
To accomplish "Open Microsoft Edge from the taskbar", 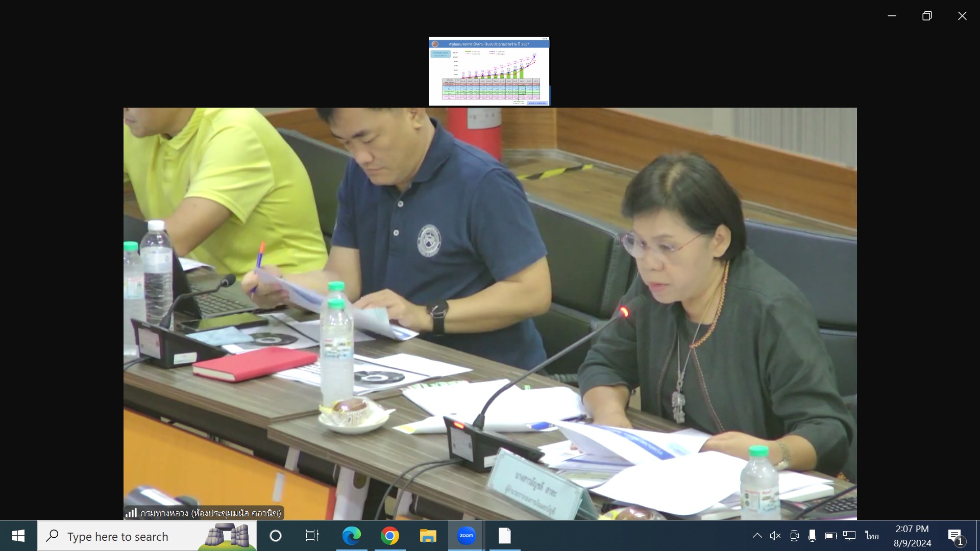I will [x=351, y=536].
